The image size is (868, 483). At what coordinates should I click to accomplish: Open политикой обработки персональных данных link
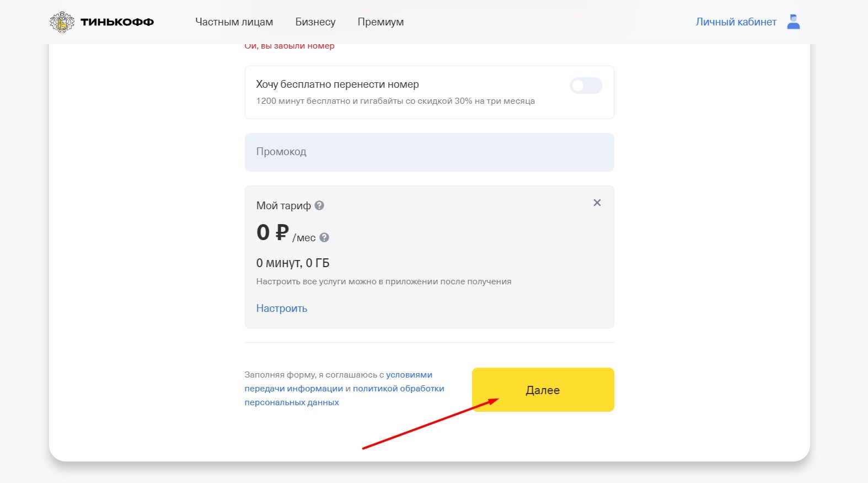(398, 389)
